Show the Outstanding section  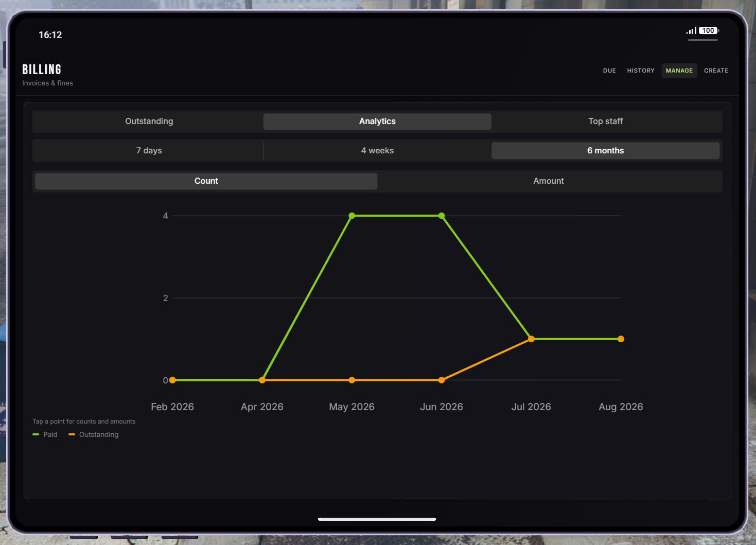point(149,121)
